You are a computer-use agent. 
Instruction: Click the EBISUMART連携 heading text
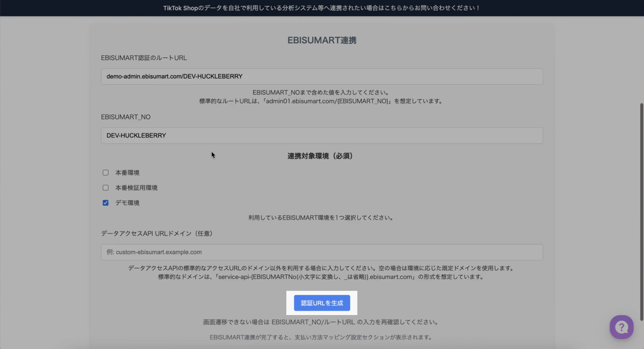(322, 40)
